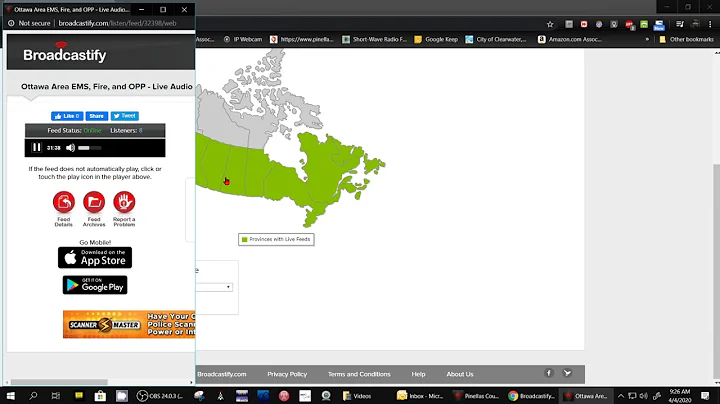720x404 pixels.
Task: Open the Scanner Master banner ad
Action: 129,324
